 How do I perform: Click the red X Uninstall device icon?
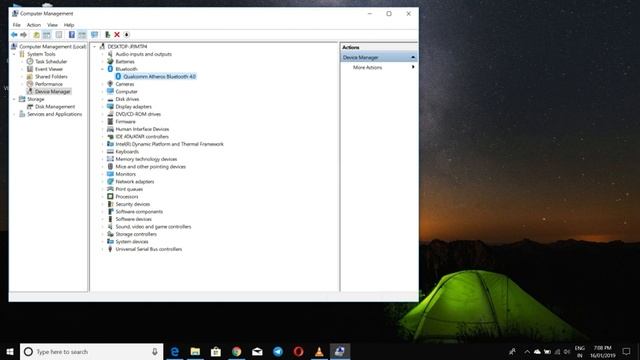tap(117, 35)
